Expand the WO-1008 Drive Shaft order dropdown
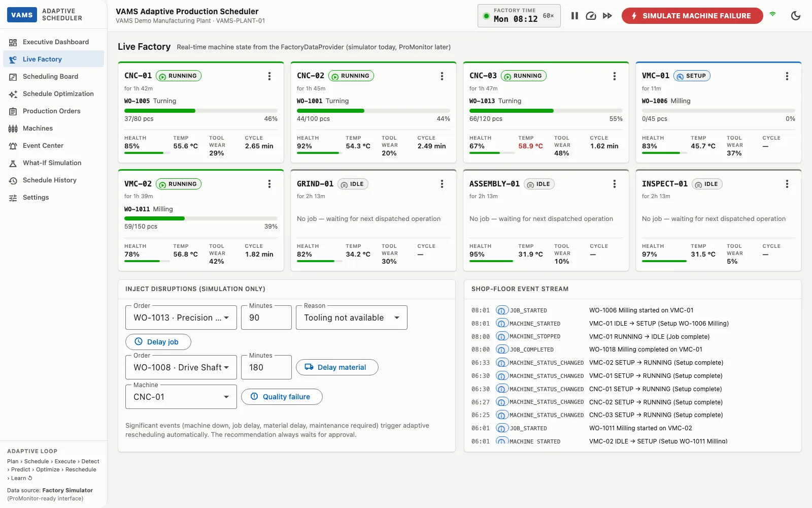Screen dimensions: 812x508 [181, 367]
